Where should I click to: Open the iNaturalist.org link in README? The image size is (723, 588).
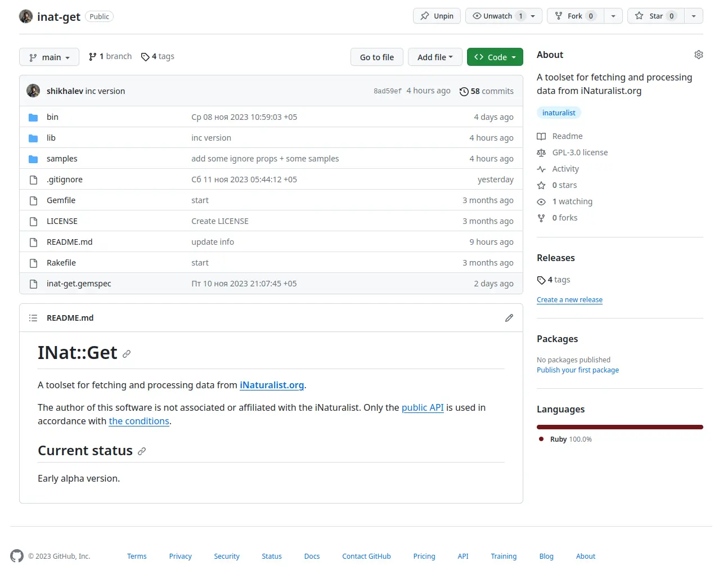click(x=272, y=385)
